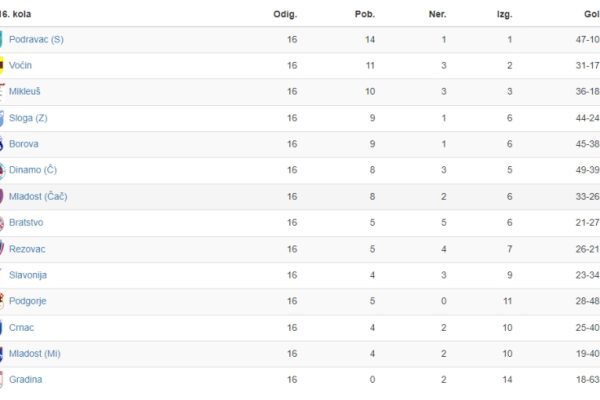The image size is (600, 400).
Task: Select the Sloga (Z) team link
Action: 28,118
